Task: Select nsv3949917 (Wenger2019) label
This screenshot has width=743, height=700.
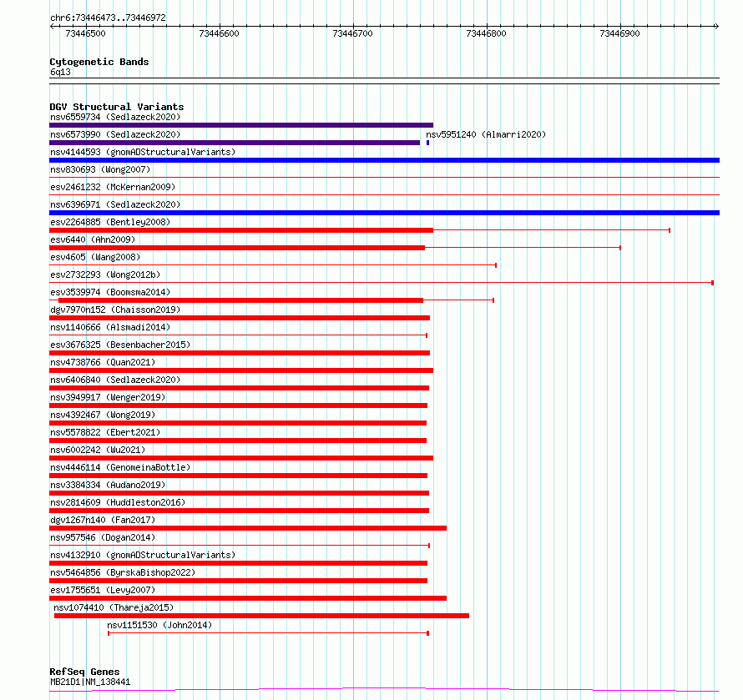Action: 108,397
